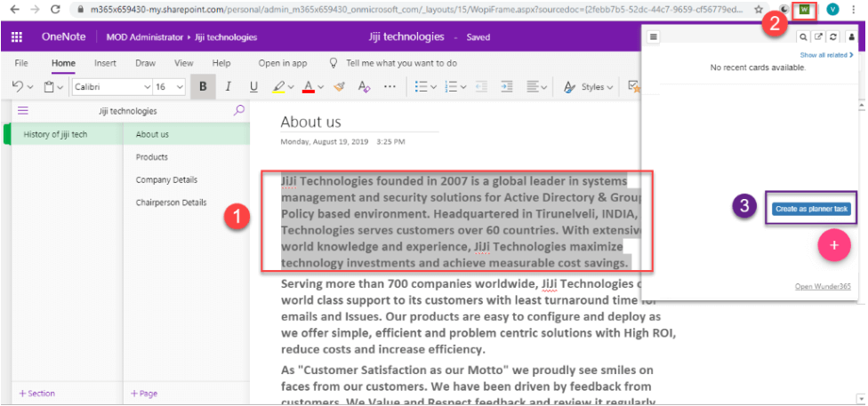Click the refresh icon in Wunder365 panel

click(835, 37)
